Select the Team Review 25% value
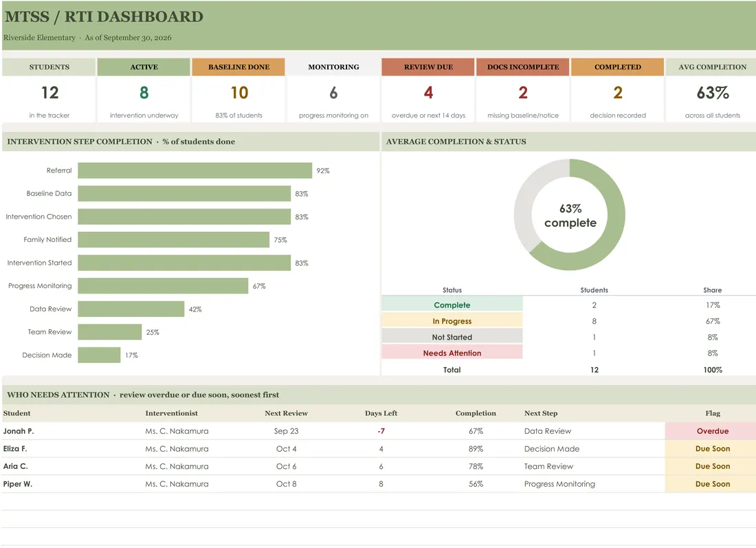756x548 pixels. 153,332
